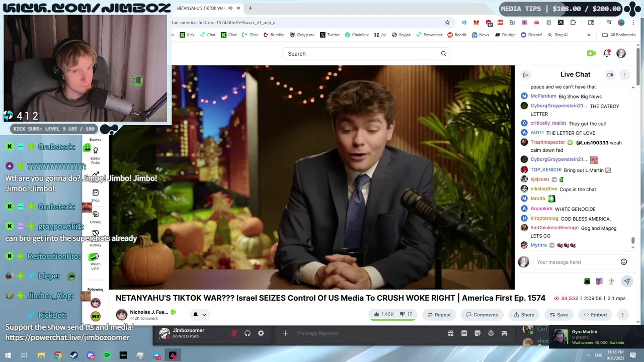This screenshot has width=644, height=362.
Task: Expand hidden bookmarks chevron
Action: pyautogui.click(x=589, y=35)
